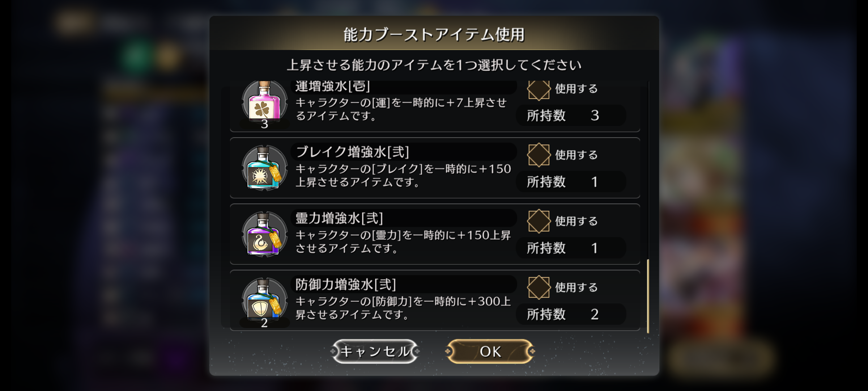
Task: Select the ブレイク増強水[弐] item name
Action: click(x=352, y=152)
